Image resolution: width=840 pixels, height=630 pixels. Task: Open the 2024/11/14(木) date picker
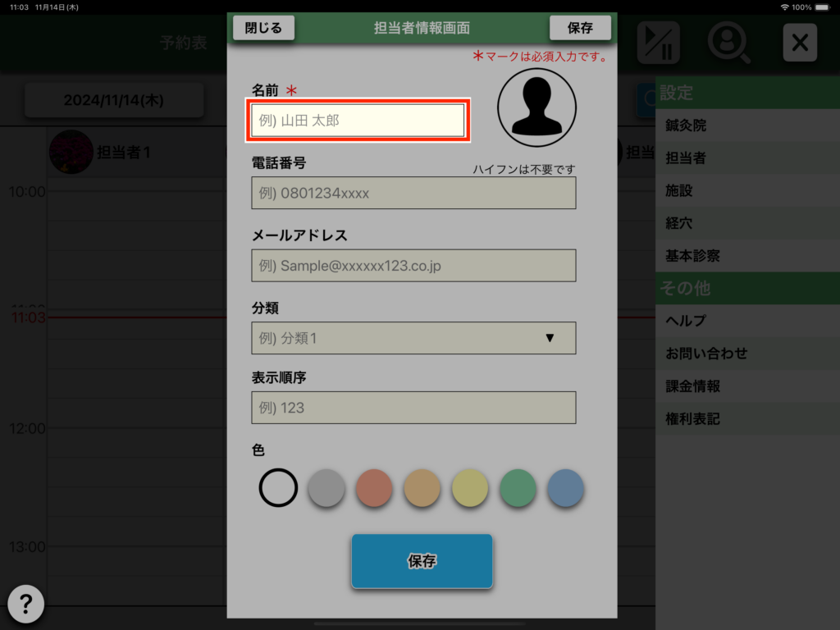113,101
